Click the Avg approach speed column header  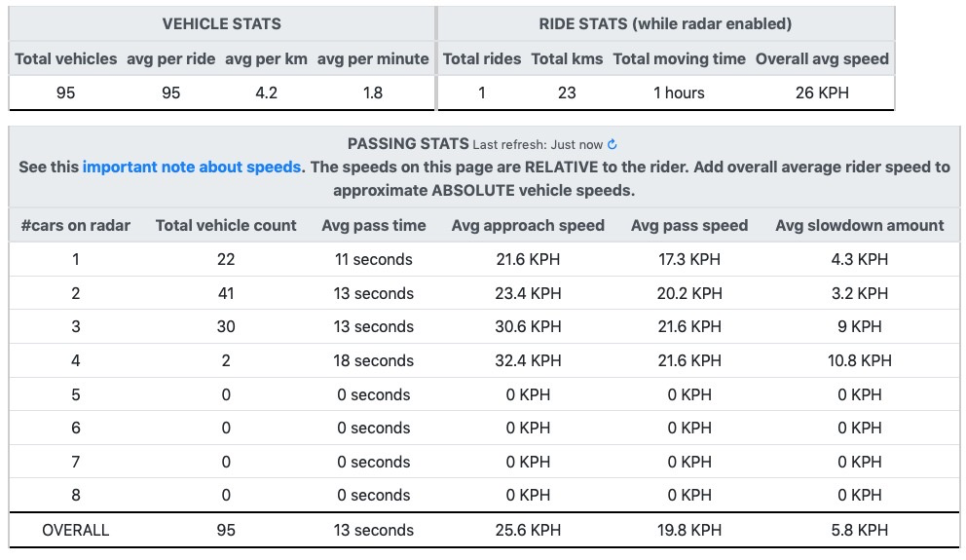528,226
